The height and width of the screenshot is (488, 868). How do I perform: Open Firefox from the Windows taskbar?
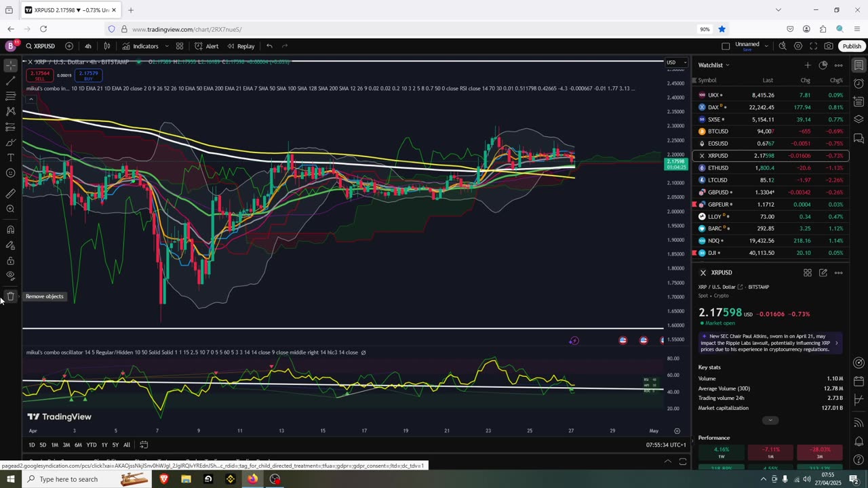[x=252, y=479]
